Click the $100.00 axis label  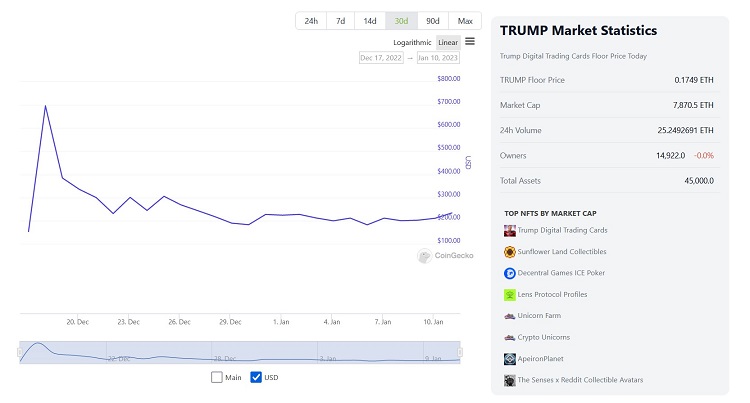[449, 240]
